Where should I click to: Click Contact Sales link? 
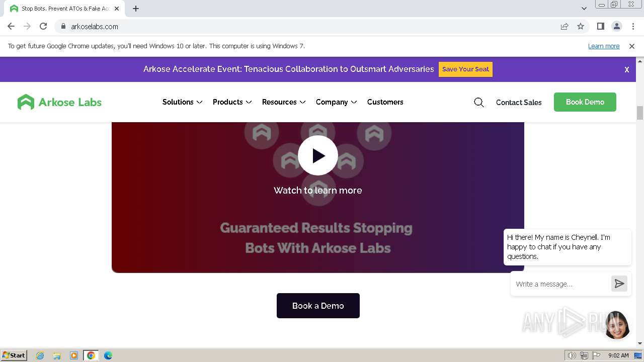coord(519,102)
